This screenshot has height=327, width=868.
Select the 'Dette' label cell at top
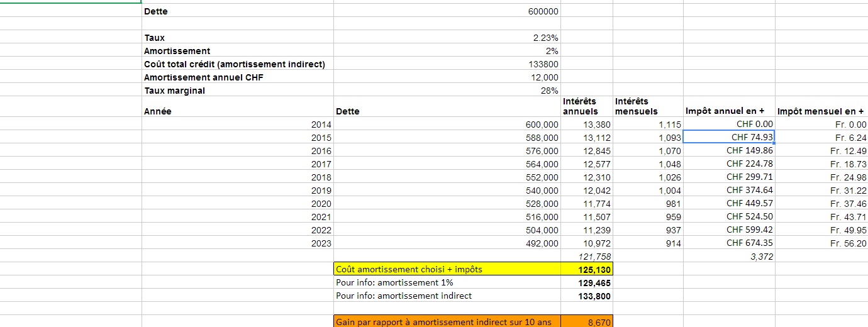(237, 11)
